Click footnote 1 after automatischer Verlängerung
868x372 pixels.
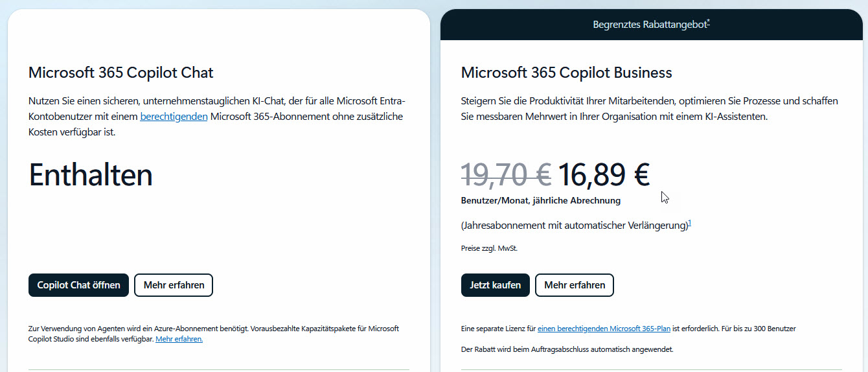[x=690, y=224]
